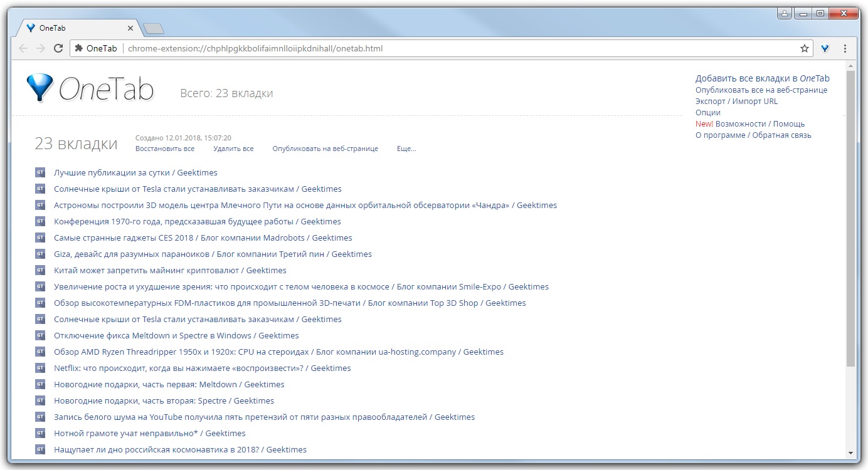Click favicon beside "Новогодние подарки, часть вторая"
Screen dimensions: 868x470
[40, 400]
